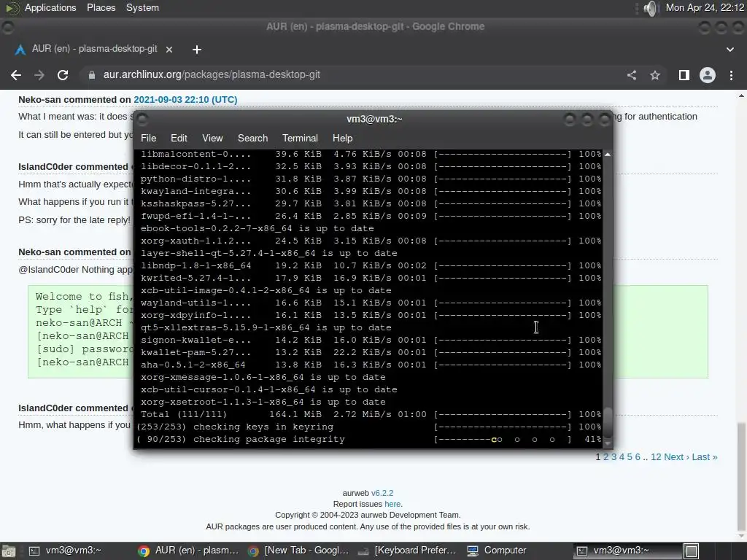Open the 2021-09-03 22:10 (UTC) comment link
Image resolution: width=747 pixels, height=560 pixels.
click(185, 99)
